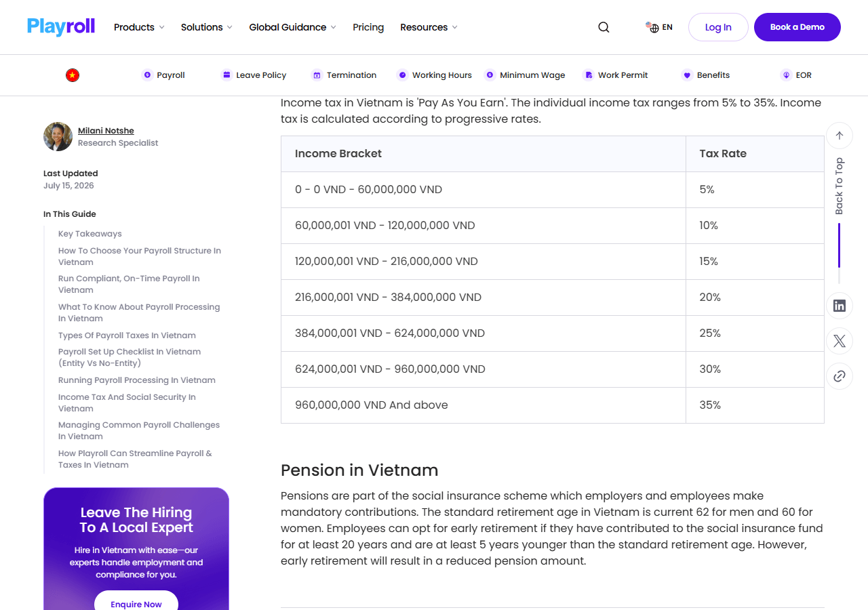Screen dimensions: 868x610
Task: Copy the page link icon
Action: point(840,376)
